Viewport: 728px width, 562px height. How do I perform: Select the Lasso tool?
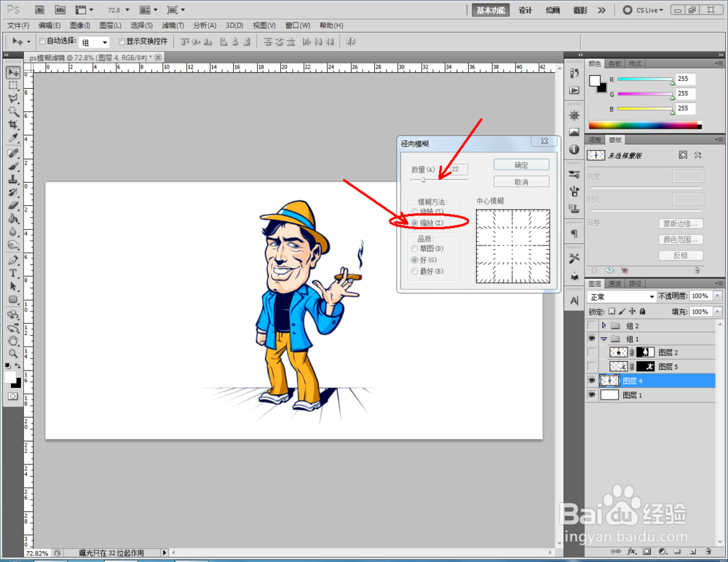pos(13,98)
